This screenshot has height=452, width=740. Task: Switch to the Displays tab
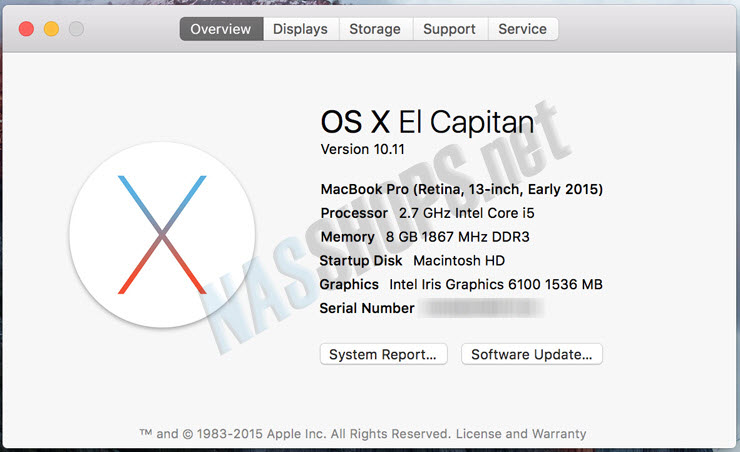pos(301,29)
